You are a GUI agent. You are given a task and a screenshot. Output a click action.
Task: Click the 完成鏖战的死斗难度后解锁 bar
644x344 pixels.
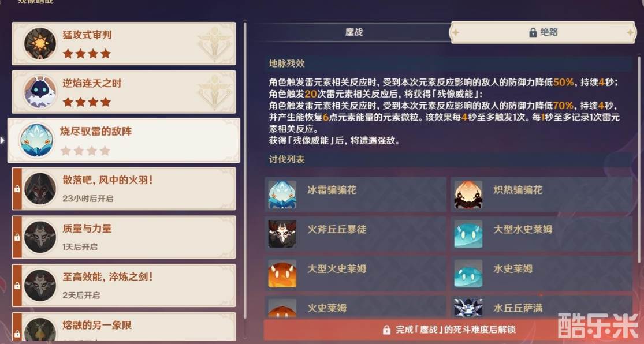point(449,330)
